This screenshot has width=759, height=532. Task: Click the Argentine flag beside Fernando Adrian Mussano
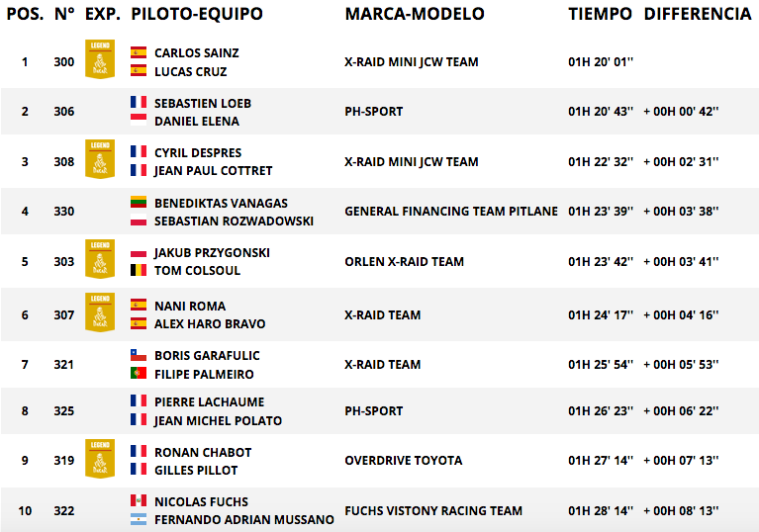click(x=139, y=519)
